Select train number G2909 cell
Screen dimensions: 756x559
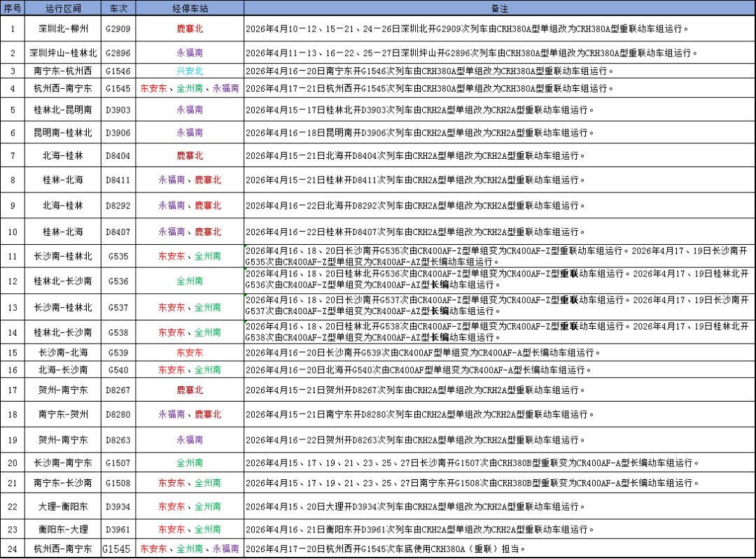pyautogui.click(x=118, y=29)
